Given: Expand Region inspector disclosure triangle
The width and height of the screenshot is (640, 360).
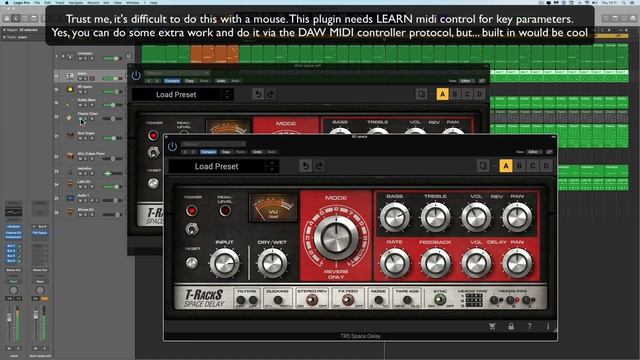Looking at the screenshot, I should coord(4,30).
